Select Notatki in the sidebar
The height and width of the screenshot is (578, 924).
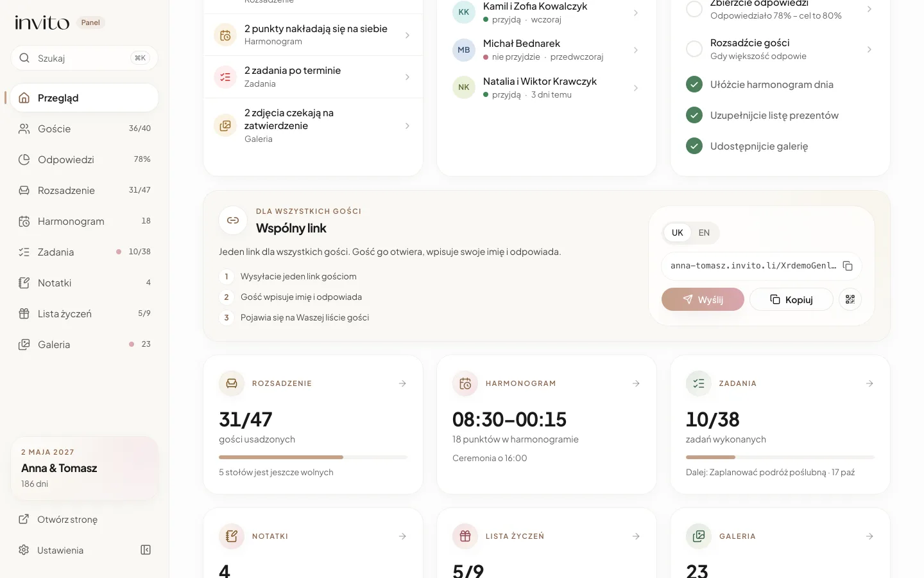pyautogui.click(x=85, y=283)
